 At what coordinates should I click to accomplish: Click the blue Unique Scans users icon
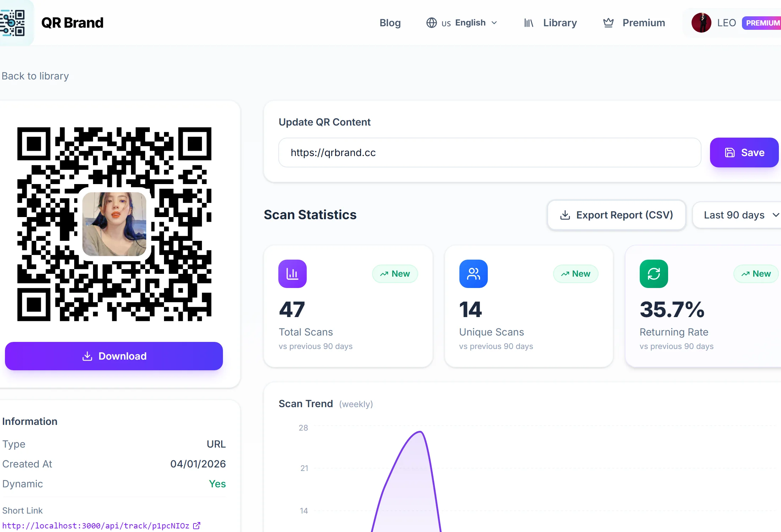[x=473, y=274]
